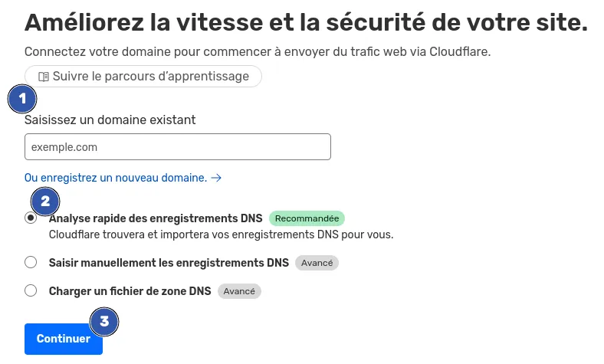The width and height of the screenshot is (604, 364).
Task: Click the "Avancé" badge beside manual DNS entry
Action: click(x=317, y=263)
